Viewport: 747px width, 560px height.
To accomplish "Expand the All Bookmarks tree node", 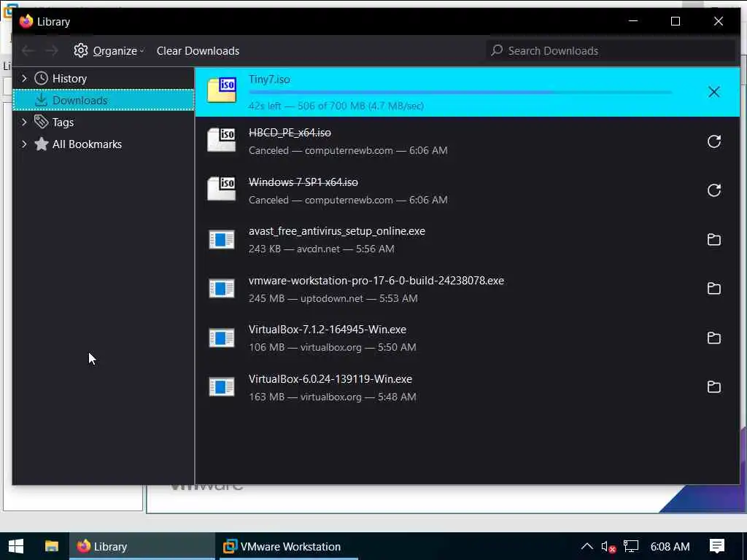I will pos(24,144).
